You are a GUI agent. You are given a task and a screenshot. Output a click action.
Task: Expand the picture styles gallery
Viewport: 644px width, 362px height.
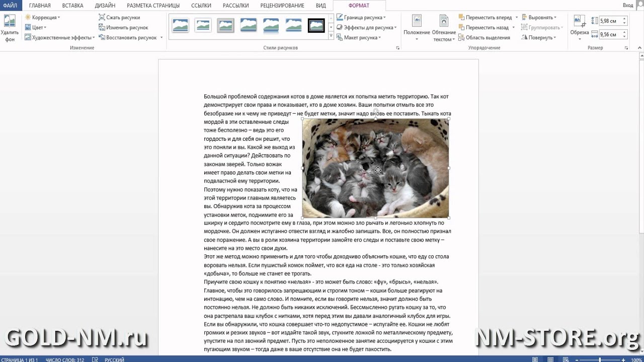[331, 36]
